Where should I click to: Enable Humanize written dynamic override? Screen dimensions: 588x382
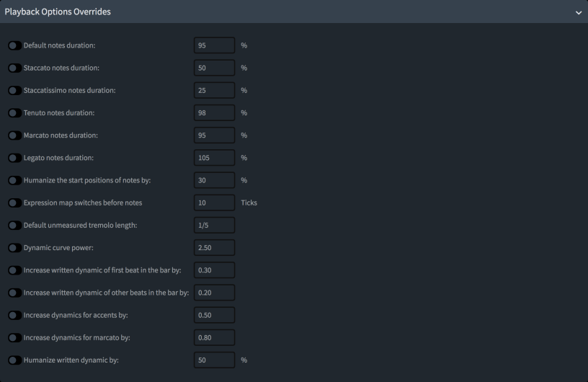click(x=14, y=360)
